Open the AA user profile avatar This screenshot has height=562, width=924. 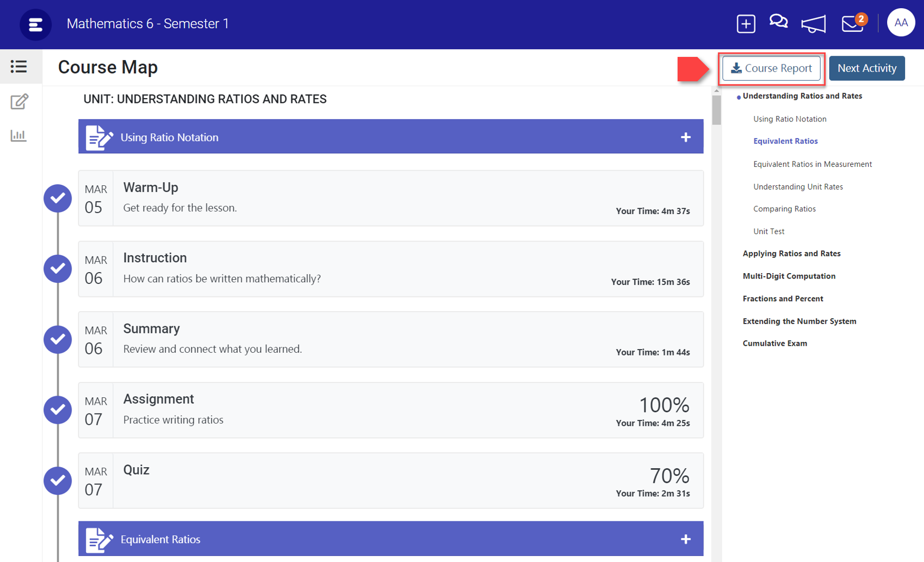(x=901, y=23)
